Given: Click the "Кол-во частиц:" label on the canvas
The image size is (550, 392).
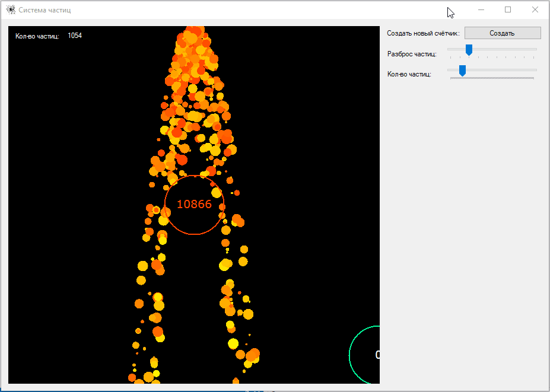Looking at the screenshot, I should tap(37, 36).
